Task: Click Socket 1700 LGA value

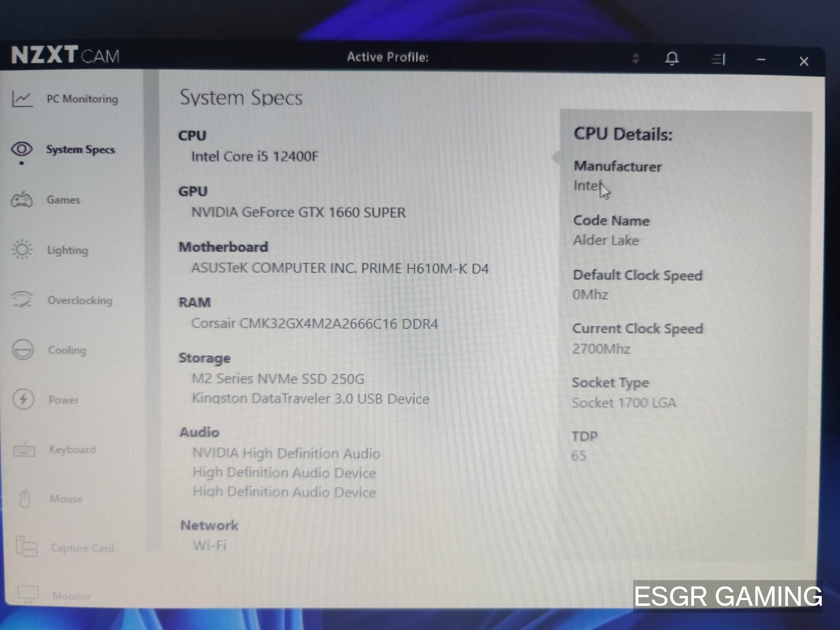Action: click(623, 403)
